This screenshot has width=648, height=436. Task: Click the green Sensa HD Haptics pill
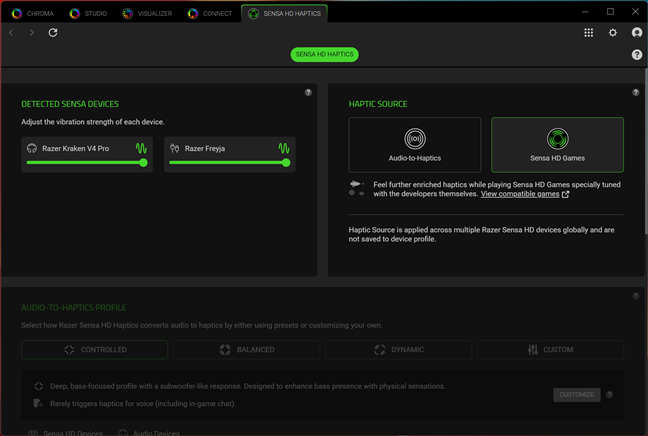click(324, 54)
